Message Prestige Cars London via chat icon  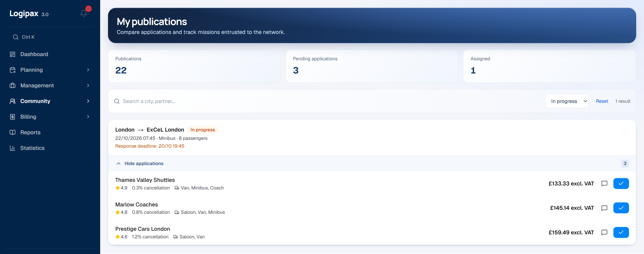click(604, 232)
